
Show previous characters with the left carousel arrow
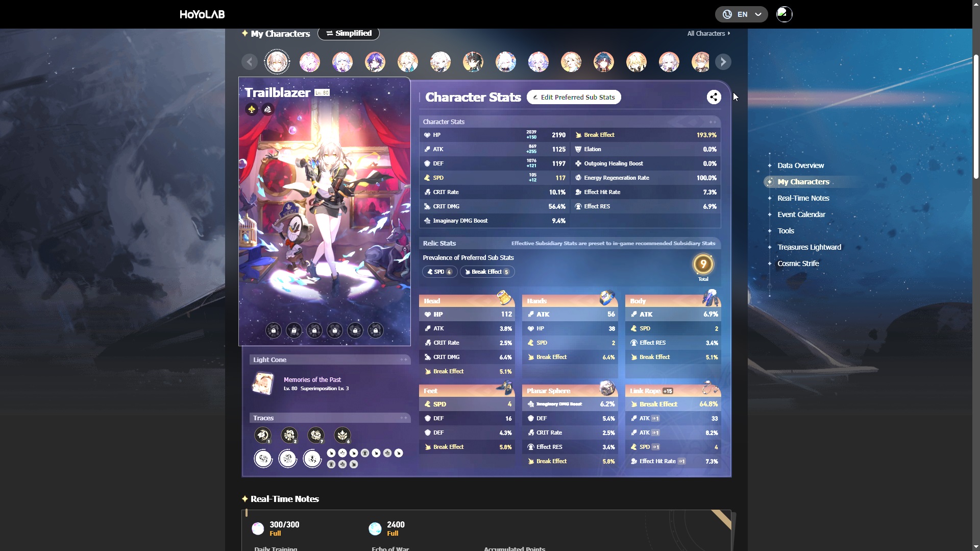click(250, 62)
